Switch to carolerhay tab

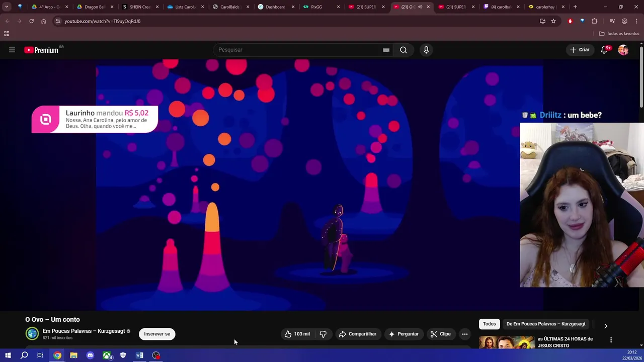(546, 7)
